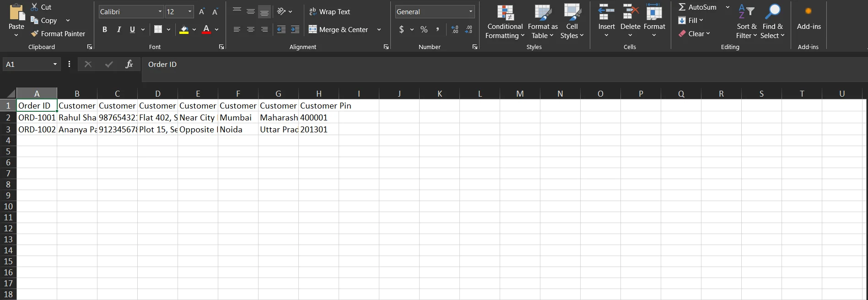Toggle Bold formatting
Screen dimensions: 868x300
(x=105, y=29)
